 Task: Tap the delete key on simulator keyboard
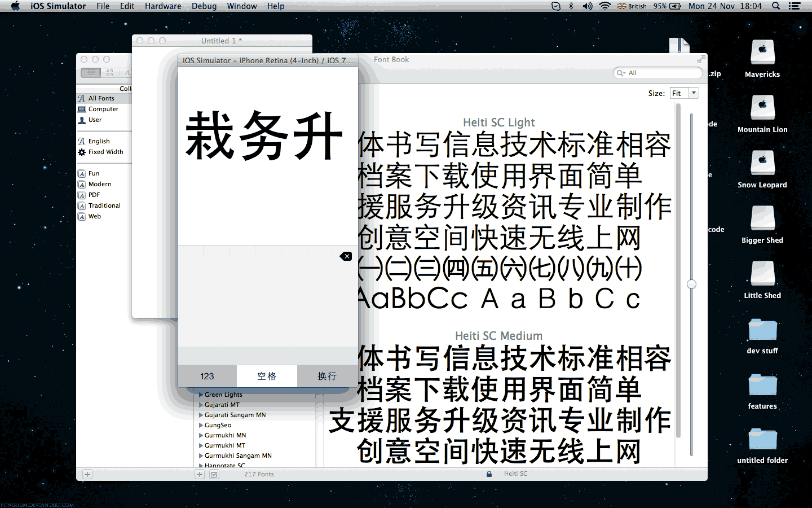tap(346, 256)
